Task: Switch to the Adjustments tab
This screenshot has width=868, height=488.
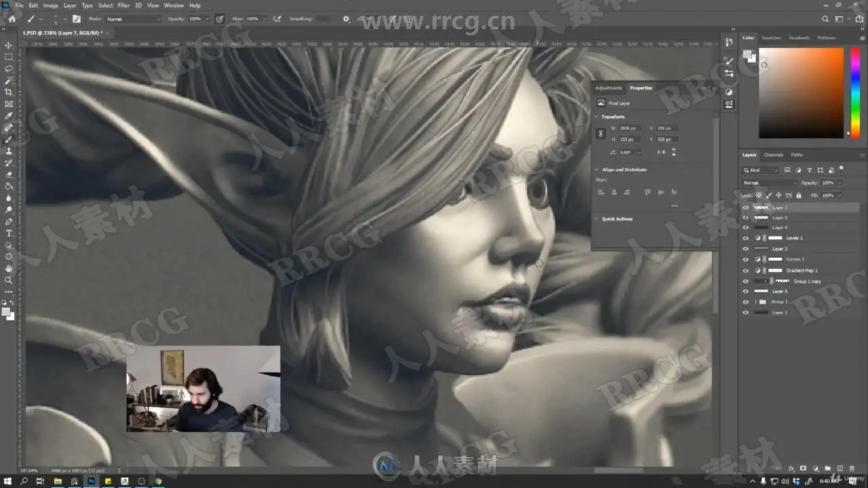Action: tap(608, 87)
